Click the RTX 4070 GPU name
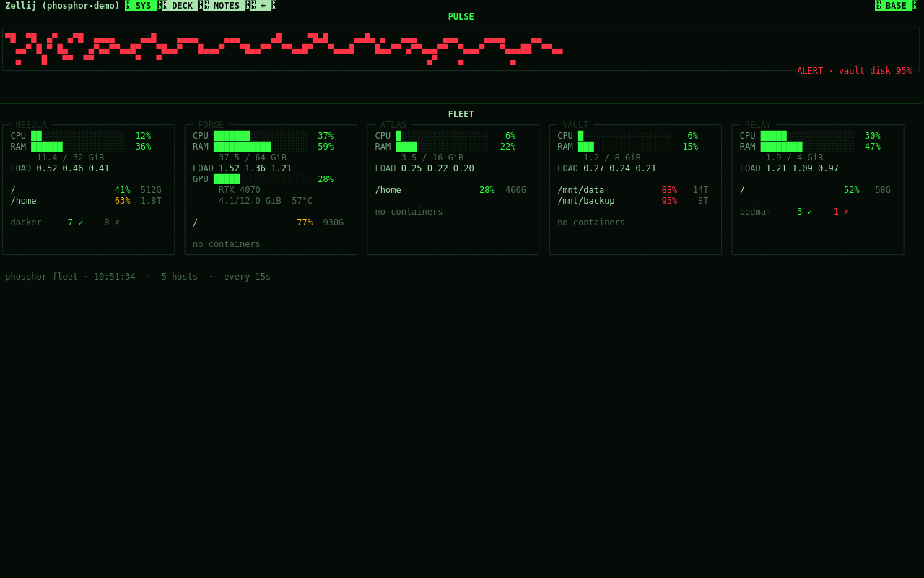 pyautogui.click(x=240, y=190)
